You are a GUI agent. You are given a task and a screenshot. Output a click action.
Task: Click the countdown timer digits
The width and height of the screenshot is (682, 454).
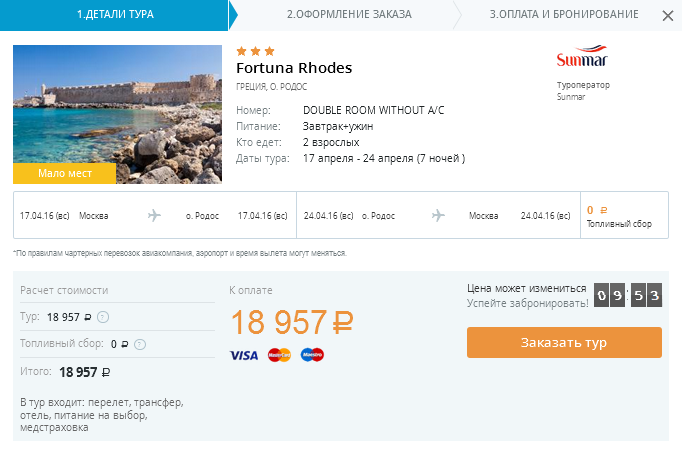(628, 295)
